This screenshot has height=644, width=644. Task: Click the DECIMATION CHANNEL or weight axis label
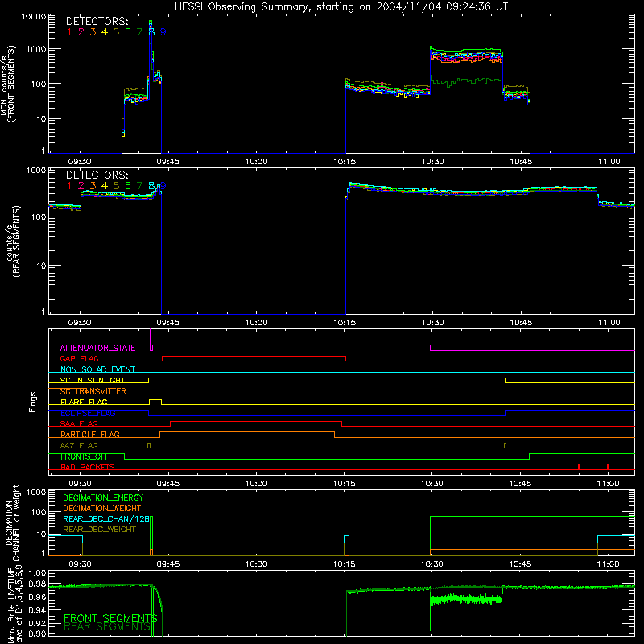[13, 522]
